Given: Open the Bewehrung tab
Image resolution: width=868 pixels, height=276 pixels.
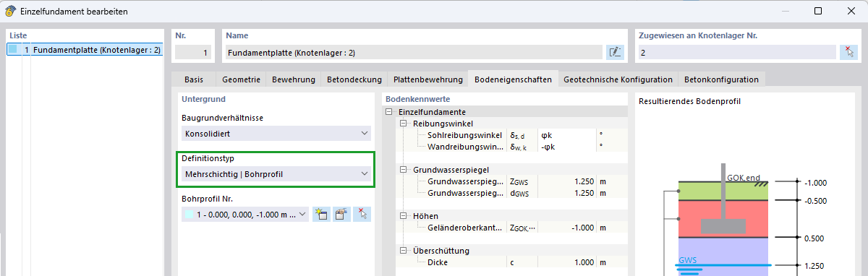Looking at the screenshot, I should (294, 79).
